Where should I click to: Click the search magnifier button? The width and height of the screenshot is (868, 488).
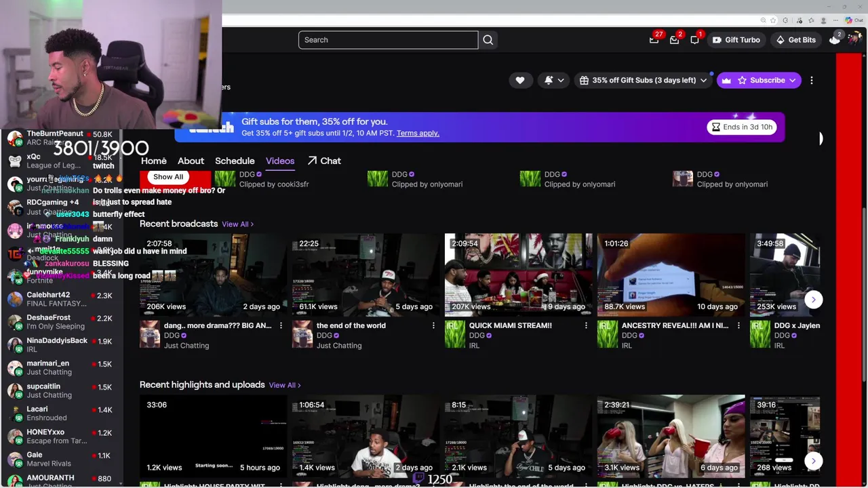[488, 40]
